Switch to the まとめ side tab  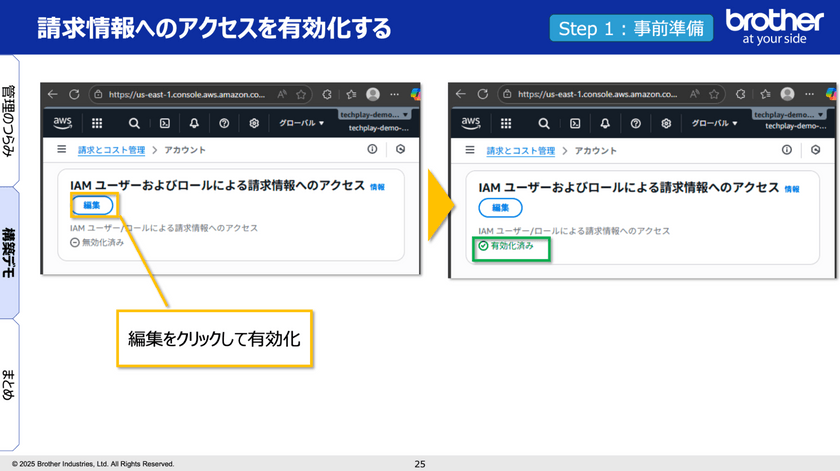[9, 384]
